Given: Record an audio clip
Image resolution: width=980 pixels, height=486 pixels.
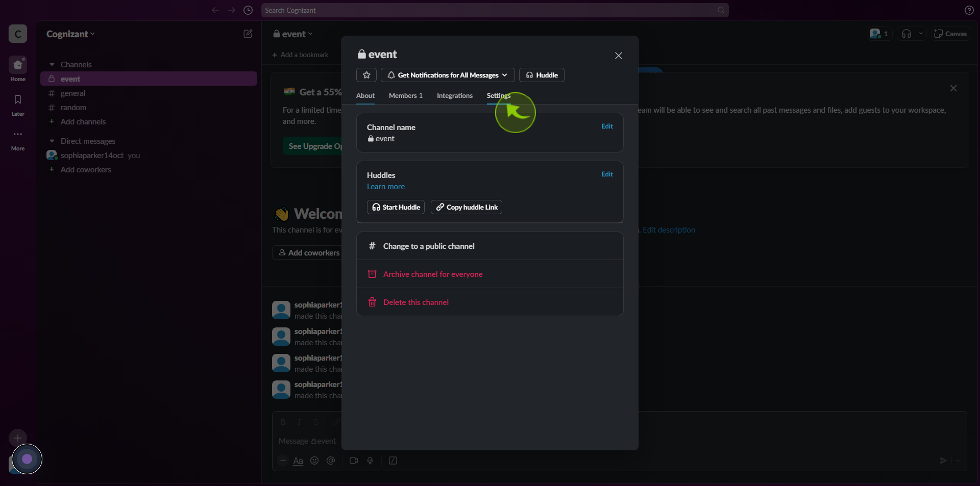Looking at the screenshot, I should (370, 461).
